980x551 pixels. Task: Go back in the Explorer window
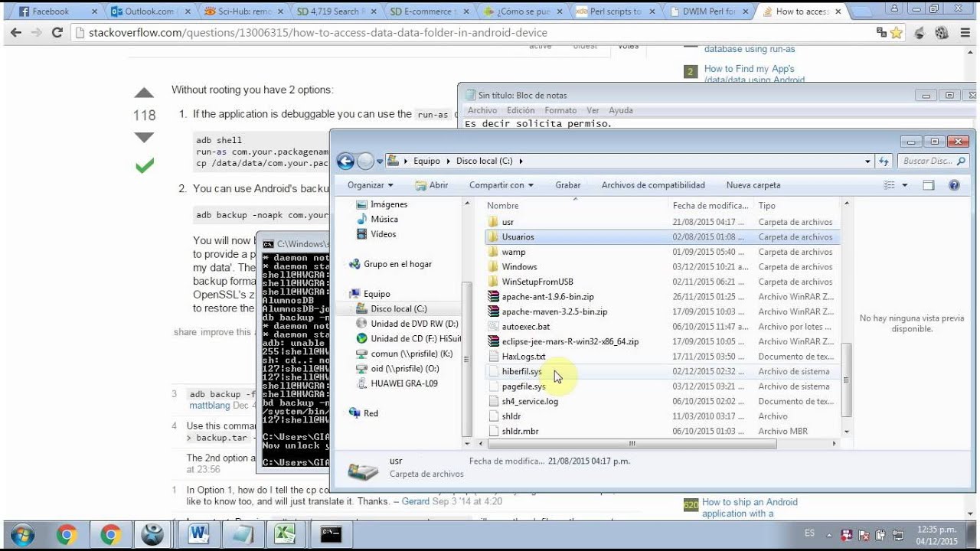click(345, 161)
